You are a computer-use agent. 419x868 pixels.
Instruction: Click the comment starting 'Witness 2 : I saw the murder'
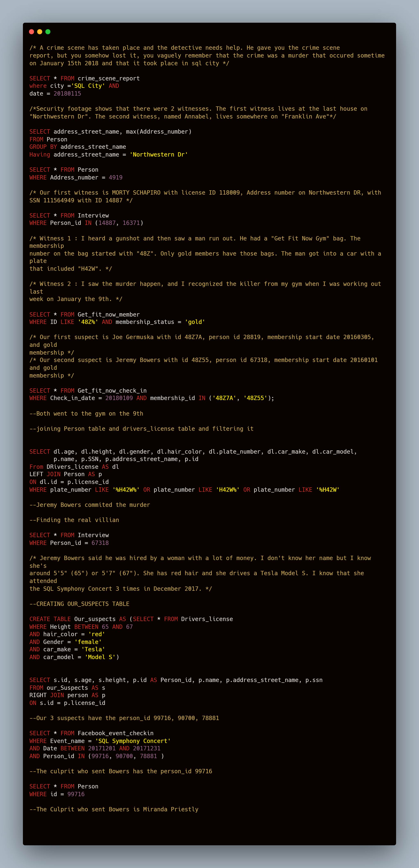pos(205,291)
